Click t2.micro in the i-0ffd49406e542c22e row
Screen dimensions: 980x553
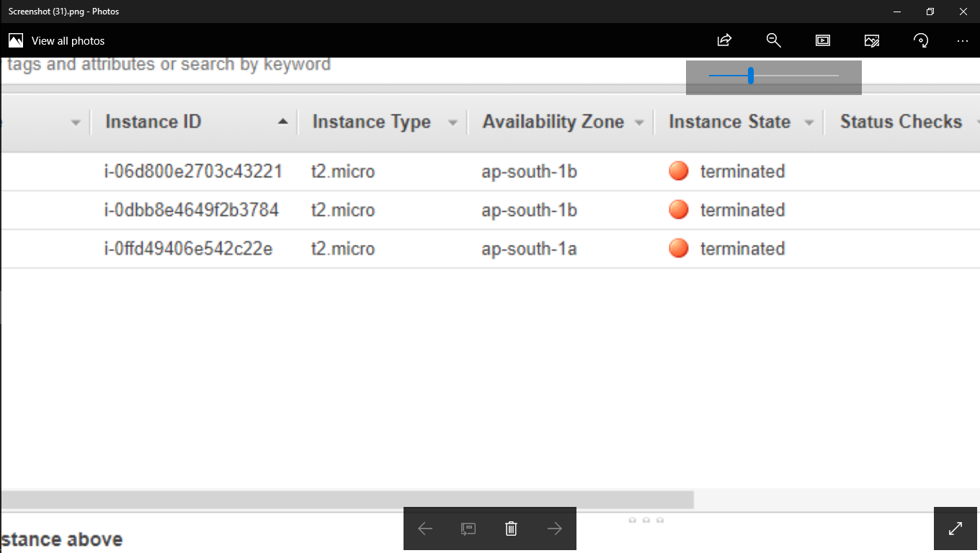[x=343, y=249]
